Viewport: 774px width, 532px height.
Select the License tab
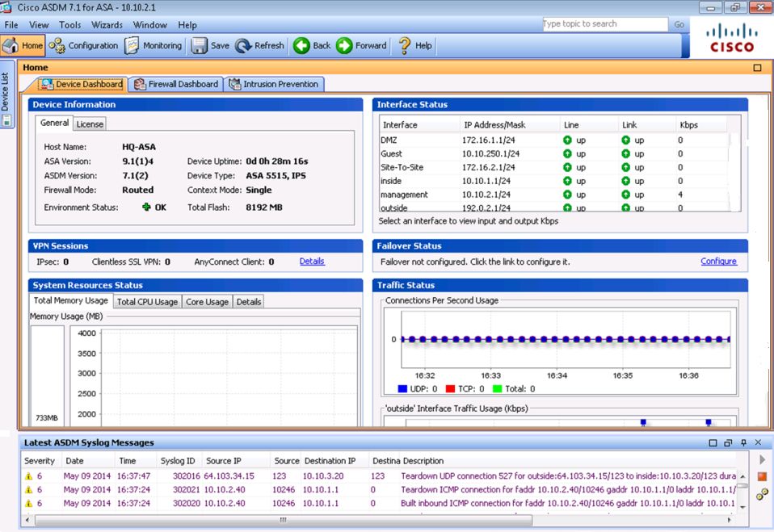point(90,124)
